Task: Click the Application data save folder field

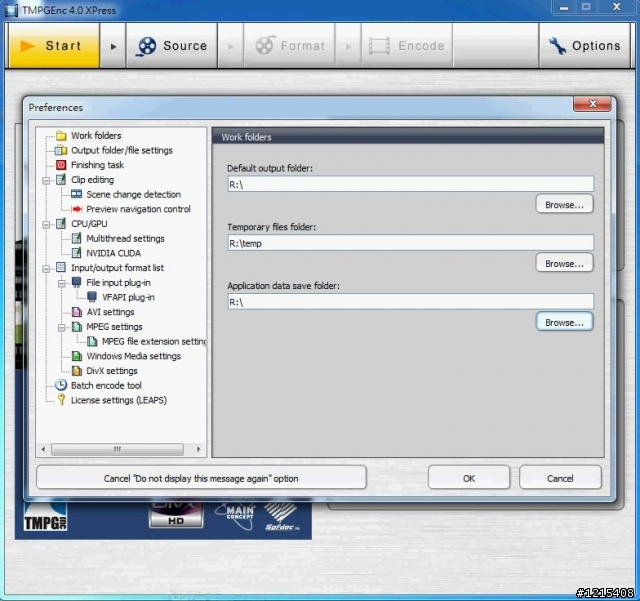Action: click(x=411, y=302)
